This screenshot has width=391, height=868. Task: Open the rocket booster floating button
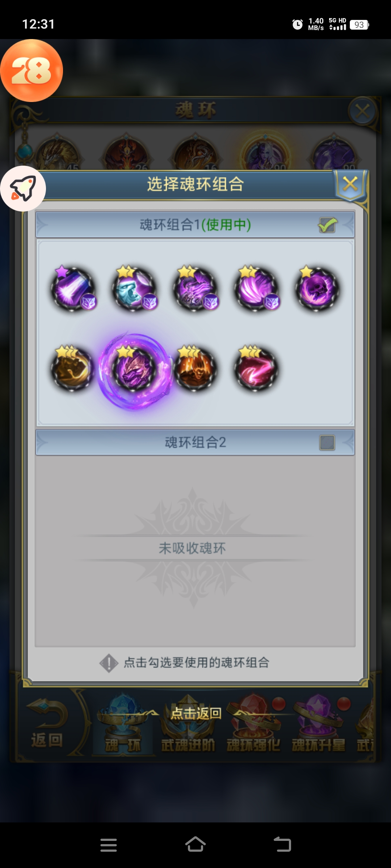(x=23, y=188)
